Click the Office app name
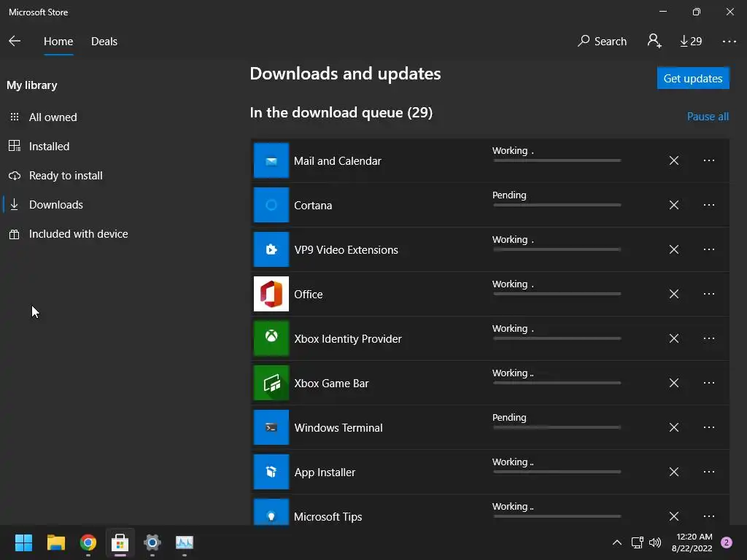The width and height of the screenshot is (747, 560). [x=309, y=295]
